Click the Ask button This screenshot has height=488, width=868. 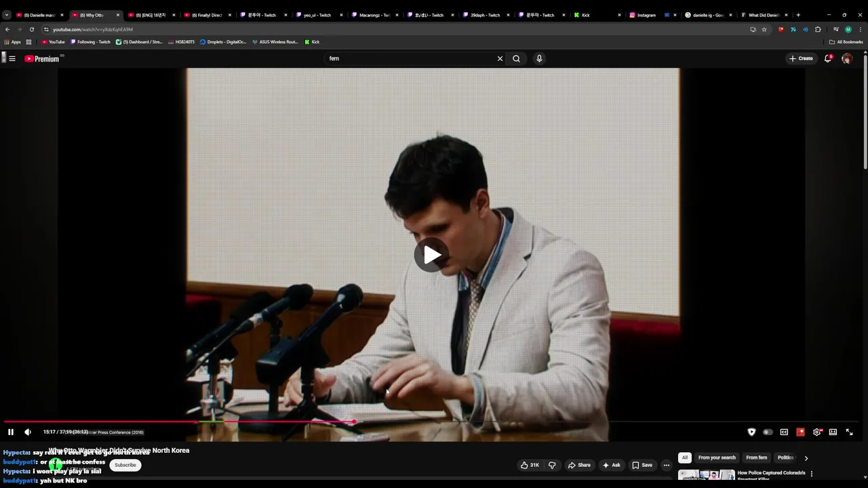tap(611, 465)
